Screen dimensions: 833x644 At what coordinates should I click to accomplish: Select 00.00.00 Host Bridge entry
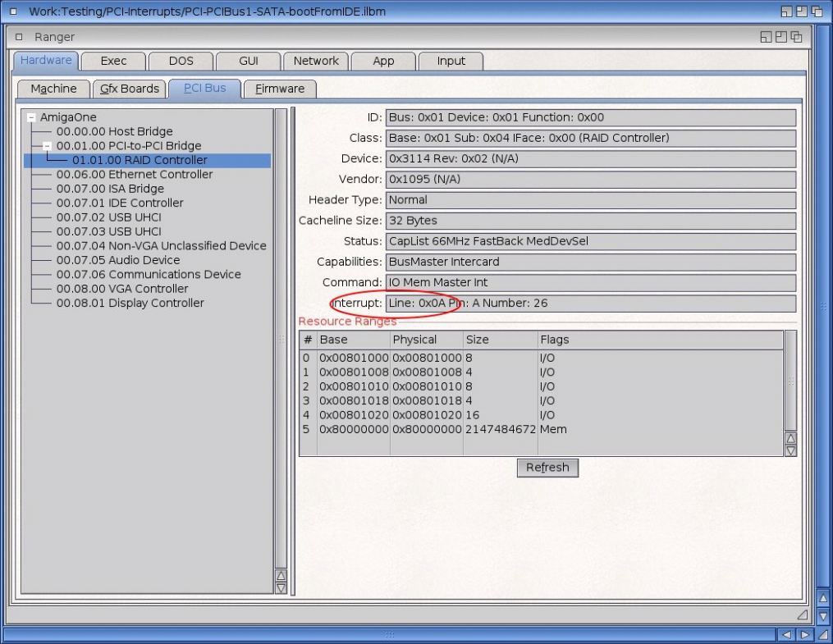click(x=115, y=131)
